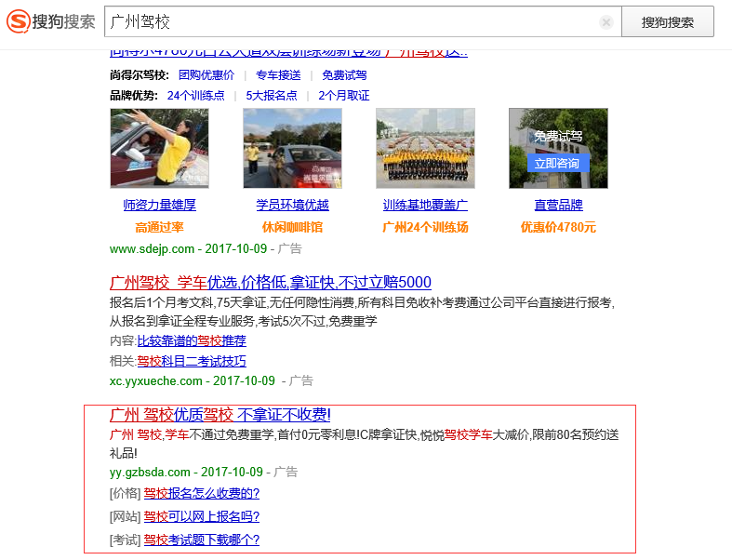Open the 直营品牌 link
This screenshot has width=732, height=560.
(x=558, y=205)
